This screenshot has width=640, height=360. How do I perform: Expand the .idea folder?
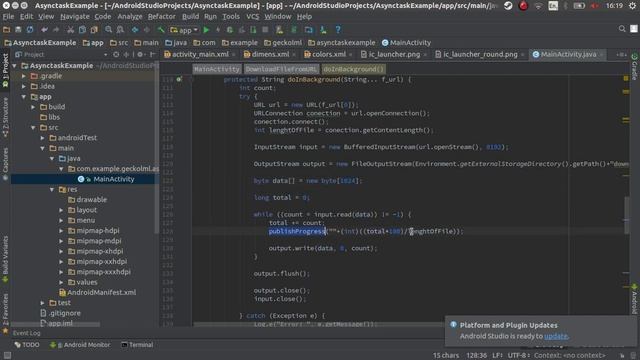click(x=24, y=86)
